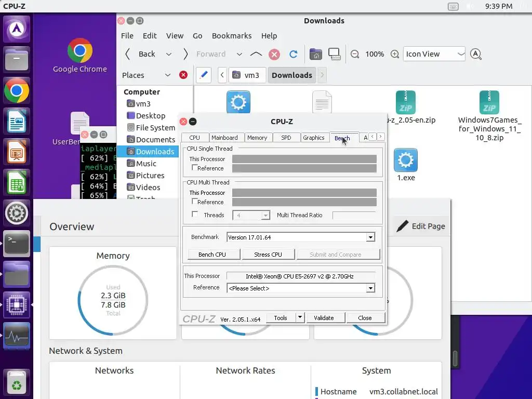Screen dimensions: 532x399
Task: Open the terminal from the dock
Action: point(16,243)
